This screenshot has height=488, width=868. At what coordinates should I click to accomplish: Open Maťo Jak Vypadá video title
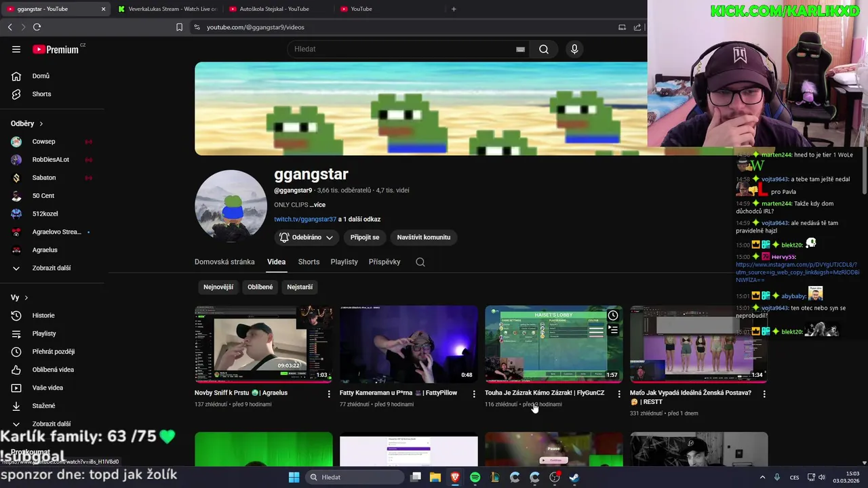coord(690,397)
